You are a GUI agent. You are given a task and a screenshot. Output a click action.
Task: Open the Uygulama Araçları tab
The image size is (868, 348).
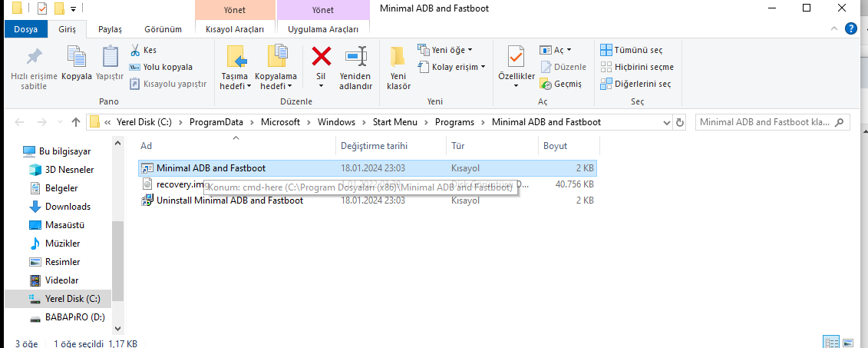(323, 29)
